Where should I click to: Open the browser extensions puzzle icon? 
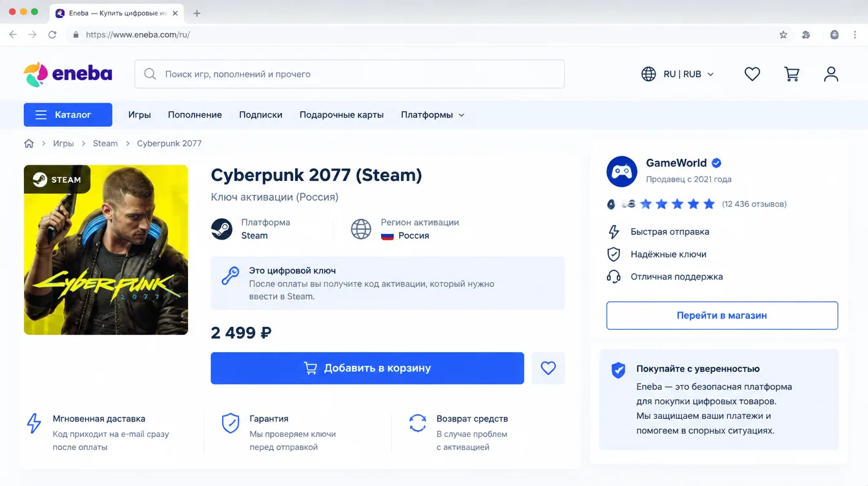click(x=806, y=35)
